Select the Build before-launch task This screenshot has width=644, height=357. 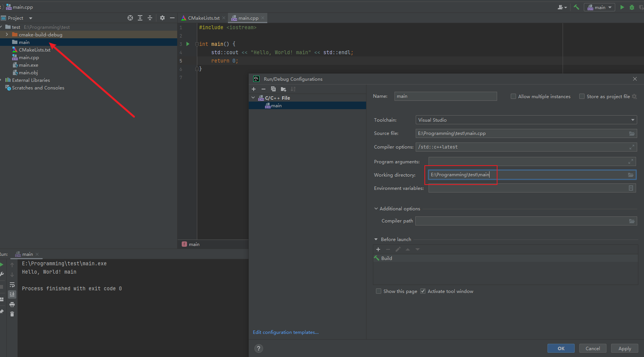click(x=505, y=258)
